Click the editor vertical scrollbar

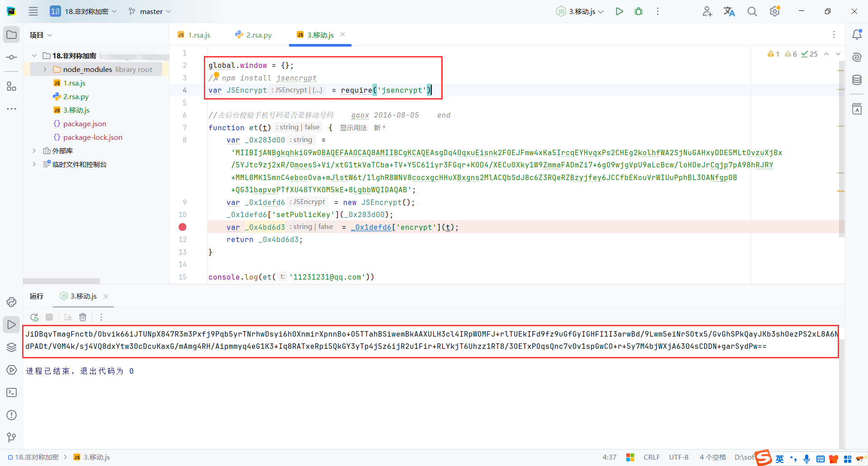point(841,149)
